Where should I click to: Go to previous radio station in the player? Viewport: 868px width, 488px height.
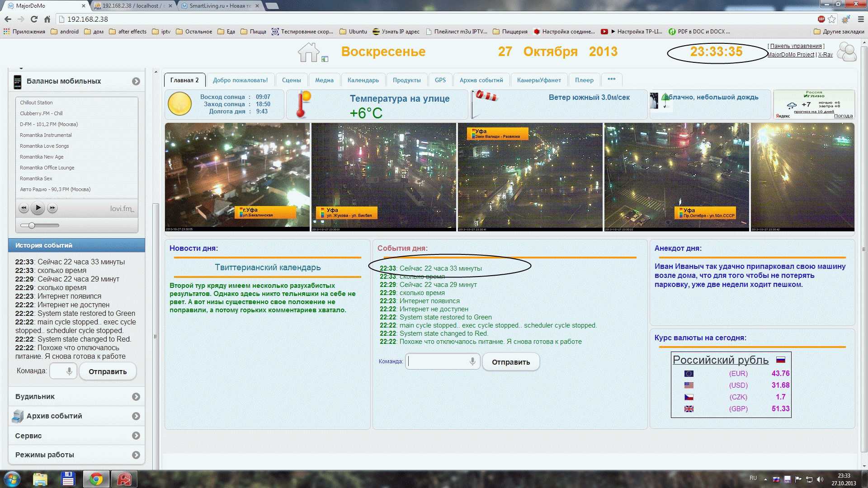pos(24,208)
